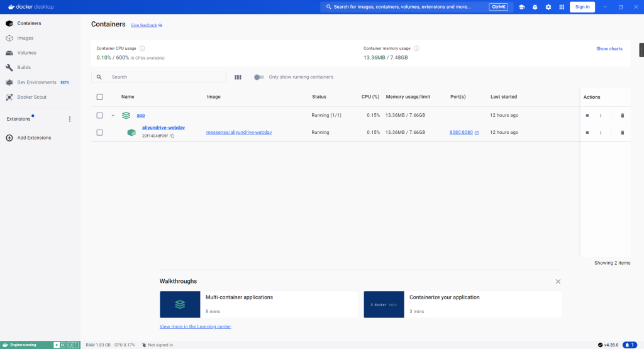Click the Image column header
Viewport: 644px width, 349px height.
point(214,97)
